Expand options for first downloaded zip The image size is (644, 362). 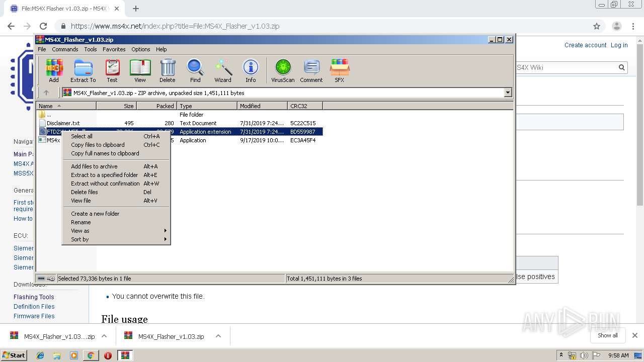(x=104, y=336)
